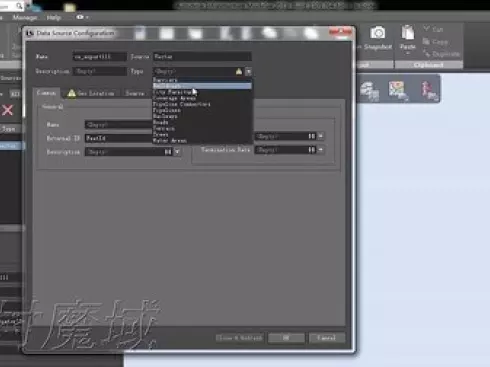490x367 pixels.
Task: Click the External ID input field
Action: pos(118,138)
